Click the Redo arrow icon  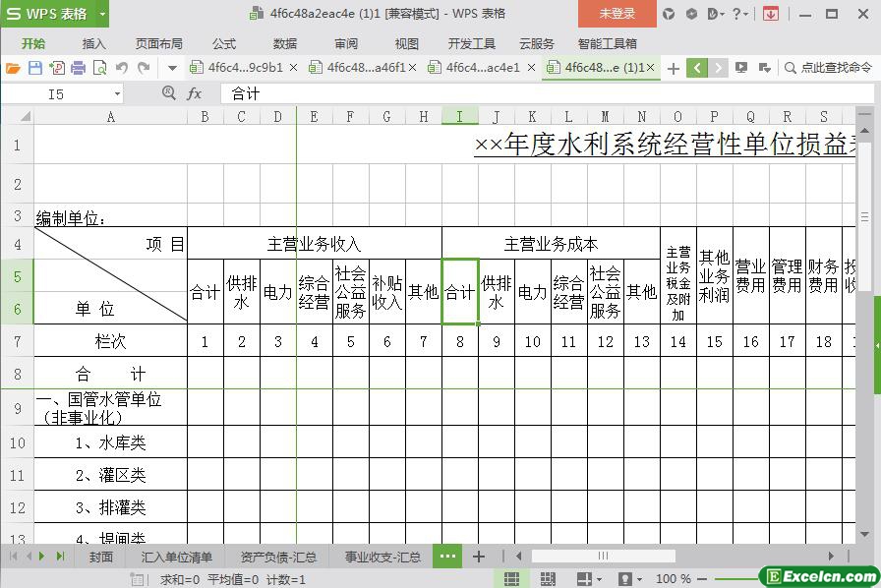[x=144, y=68]
